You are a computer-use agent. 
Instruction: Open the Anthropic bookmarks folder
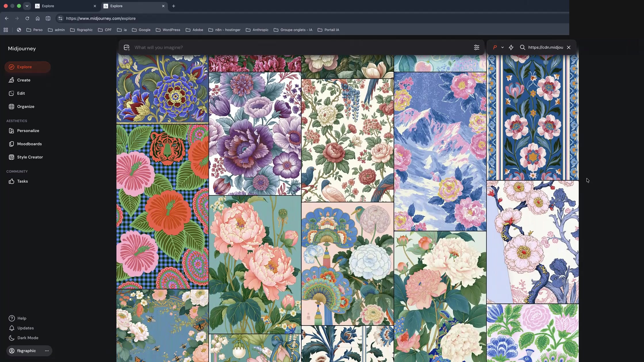tap(257, 30)
